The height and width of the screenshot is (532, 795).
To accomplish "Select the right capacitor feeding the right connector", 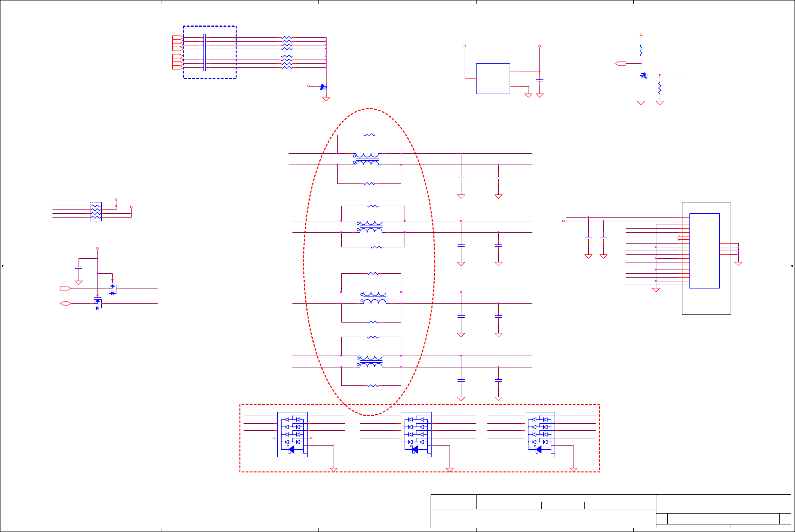I will pyautogui.click(x=603, y=238).
